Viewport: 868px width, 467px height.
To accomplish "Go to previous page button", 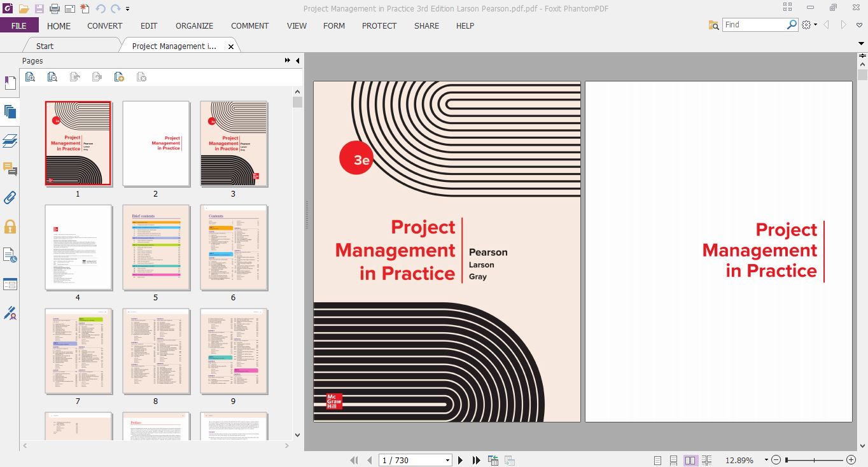I will point(369,460).
